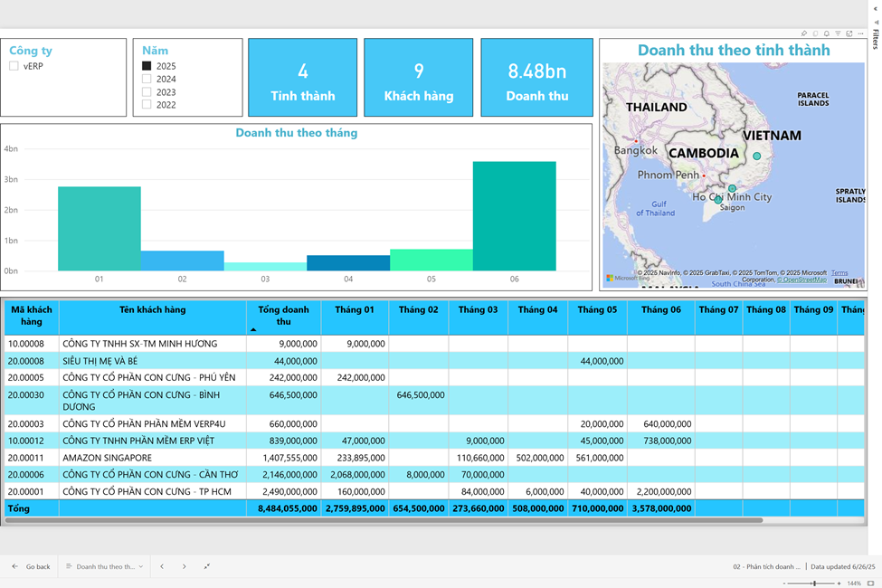Go to next page with right arrow
The height and width of the screenshot is (588, 882).
tap(185, 566)
